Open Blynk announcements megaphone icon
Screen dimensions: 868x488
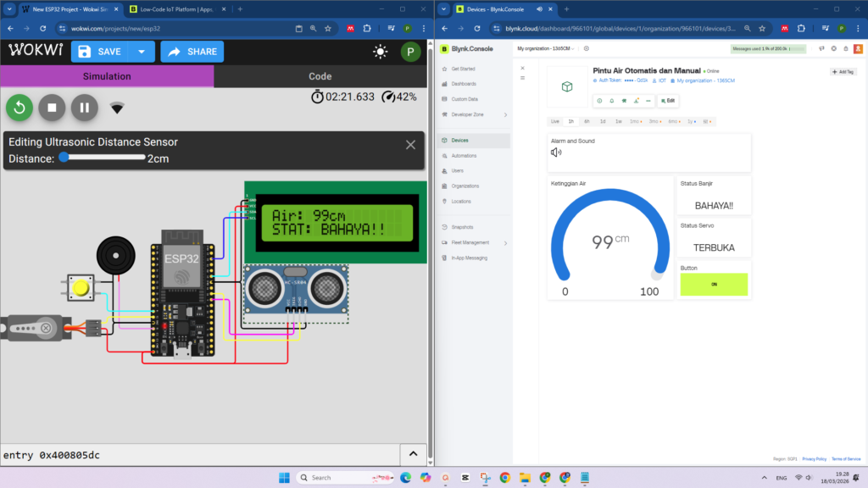coord(821,48)
